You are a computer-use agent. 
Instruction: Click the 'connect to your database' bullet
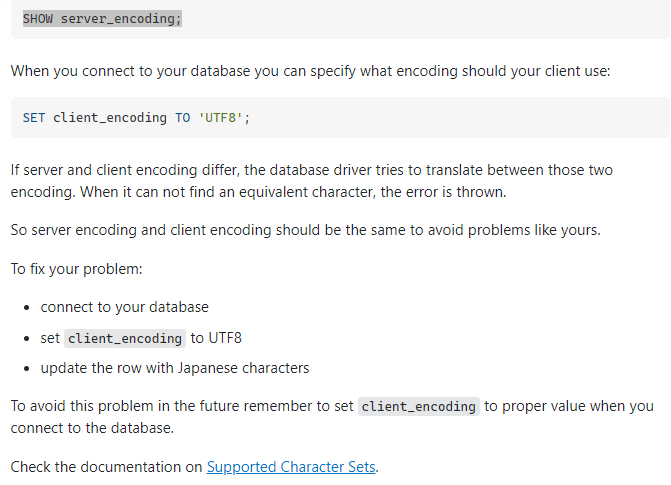[x=125, y=307]
